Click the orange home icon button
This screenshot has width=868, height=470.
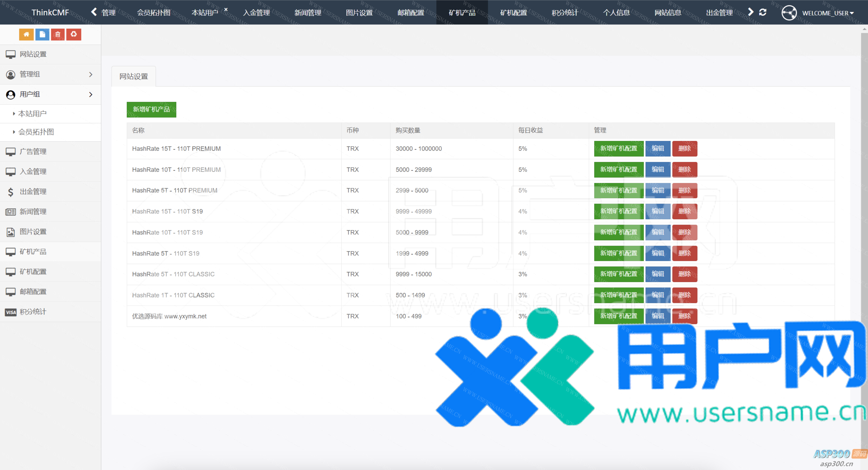pyautogui.click(x=26, y=34)
